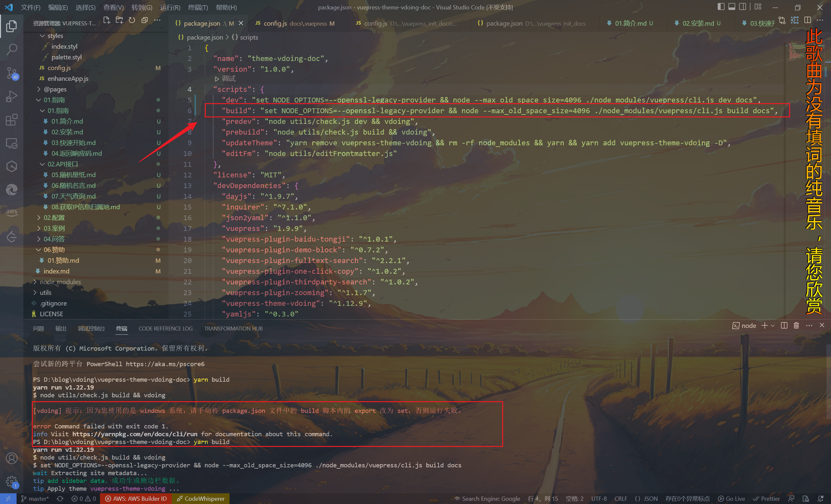Close the bottom terminal panel
831x504 pixels.
click(822, 325)
